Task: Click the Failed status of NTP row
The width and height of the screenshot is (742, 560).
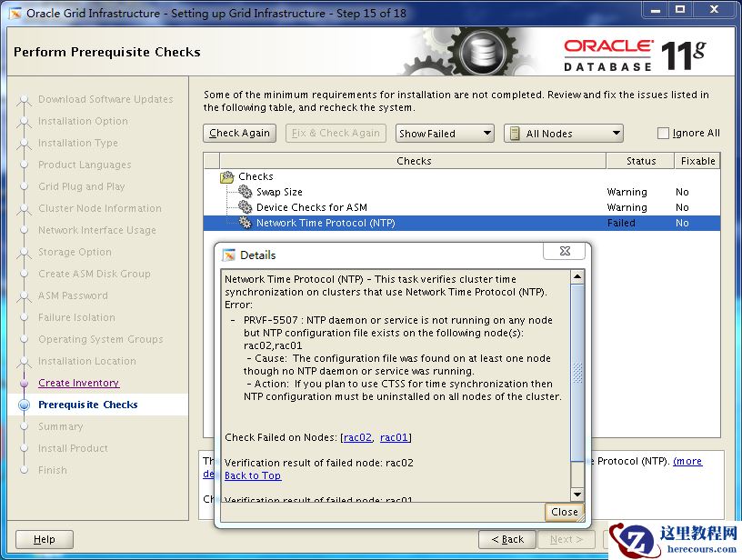Action: (621, 223)
